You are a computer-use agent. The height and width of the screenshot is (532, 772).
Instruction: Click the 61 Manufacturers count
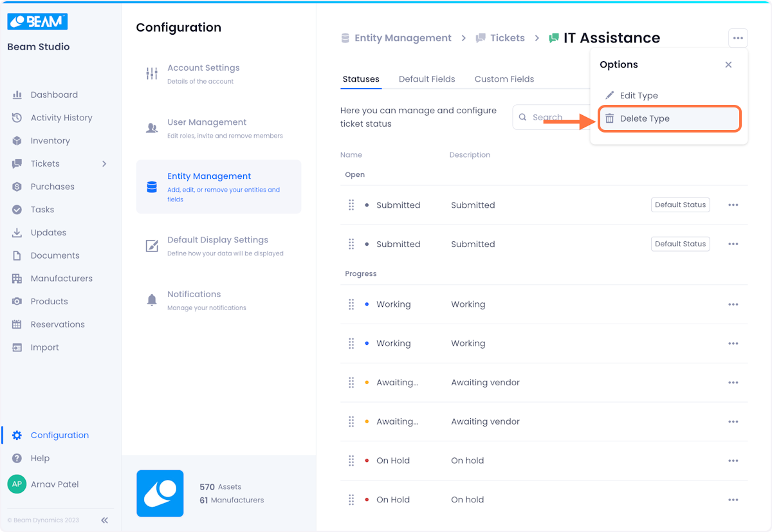coord(232,500)
